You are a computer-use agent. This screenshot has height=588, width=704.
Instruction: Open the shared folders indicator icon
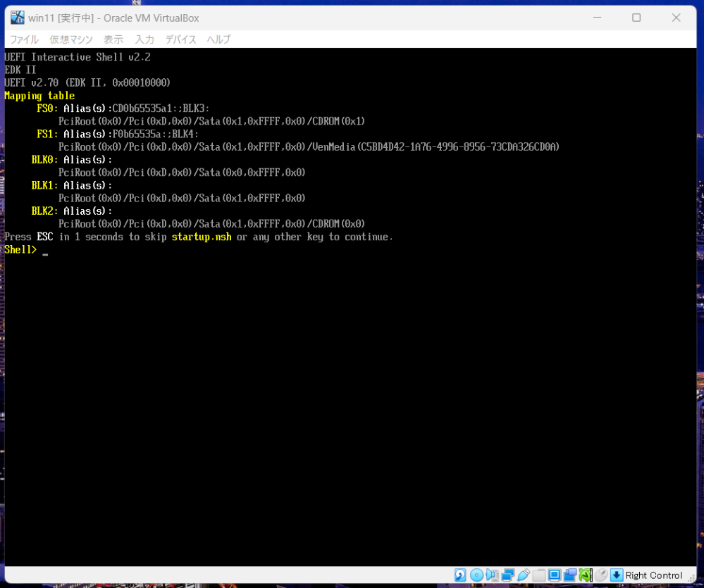(539, 575)
